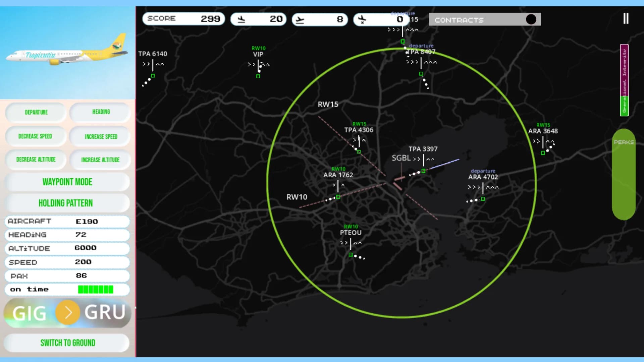644x362 pixels.
Task: Switch to ground view
Action: tap(67, 343)
